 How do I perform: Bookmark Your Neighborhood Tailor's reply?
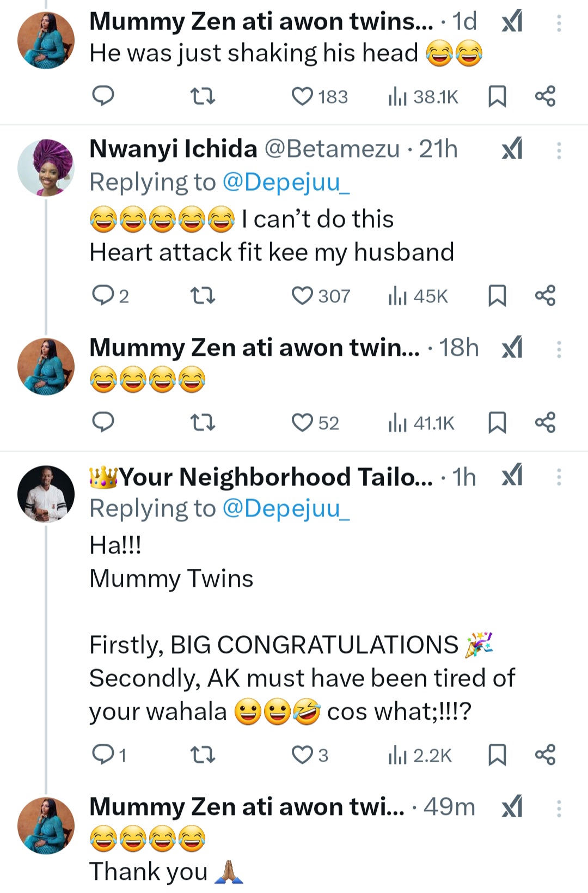pyautogui.click(x=497, y=755)
